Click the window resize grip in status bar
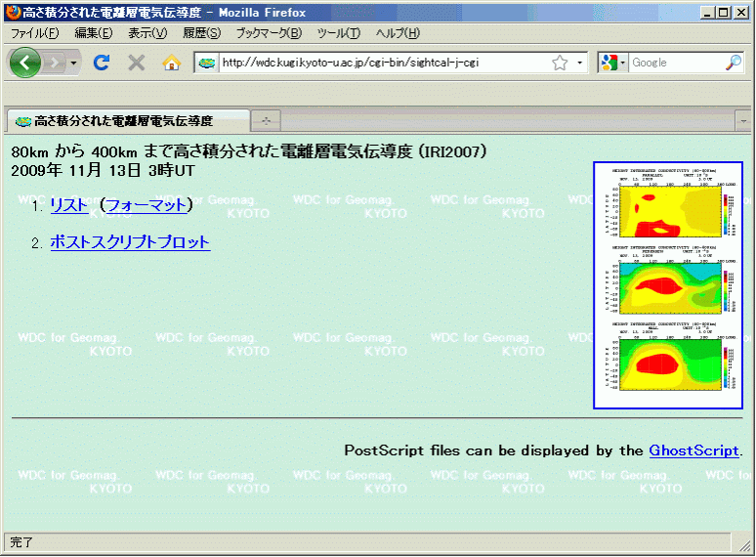Viewport: 756px width, 557px height. pyautogui.click(x=745, y=545)
